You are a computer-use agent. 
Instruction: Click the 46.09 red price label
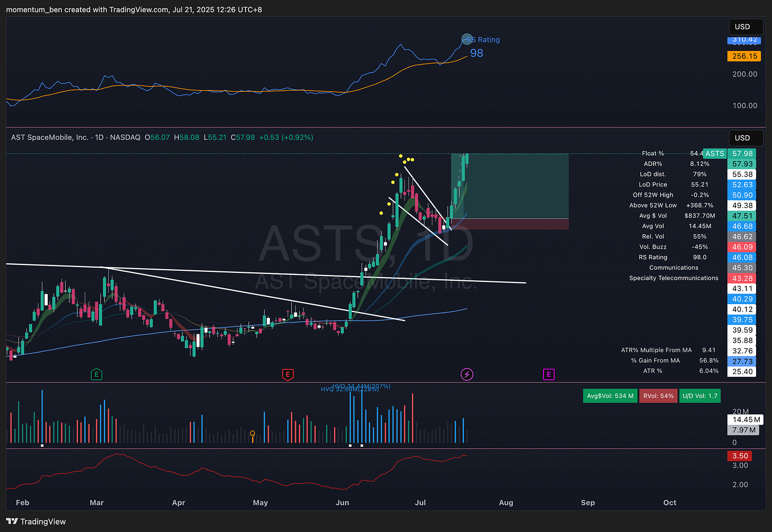click(742, 247)
